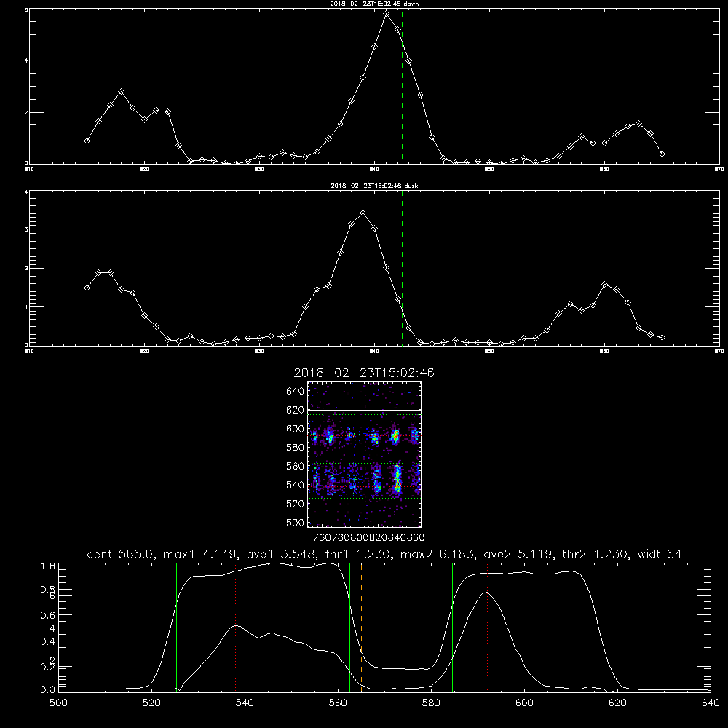The image size is (728, 728).
Task: Click y-axis label 0.0 of bottom plot
Action: pos(48,689)
